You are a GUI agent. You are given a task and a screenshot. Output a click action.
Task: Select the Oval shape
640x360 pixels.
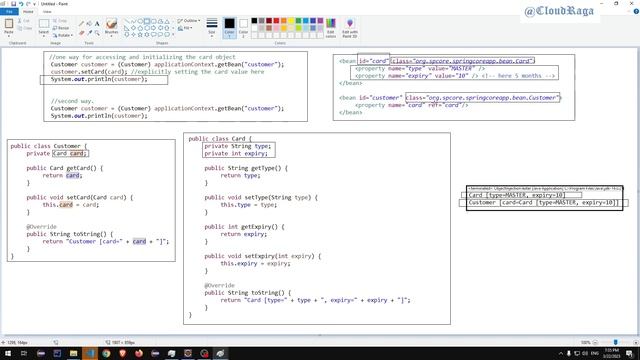pyautogui.click(x=140, y=21)
